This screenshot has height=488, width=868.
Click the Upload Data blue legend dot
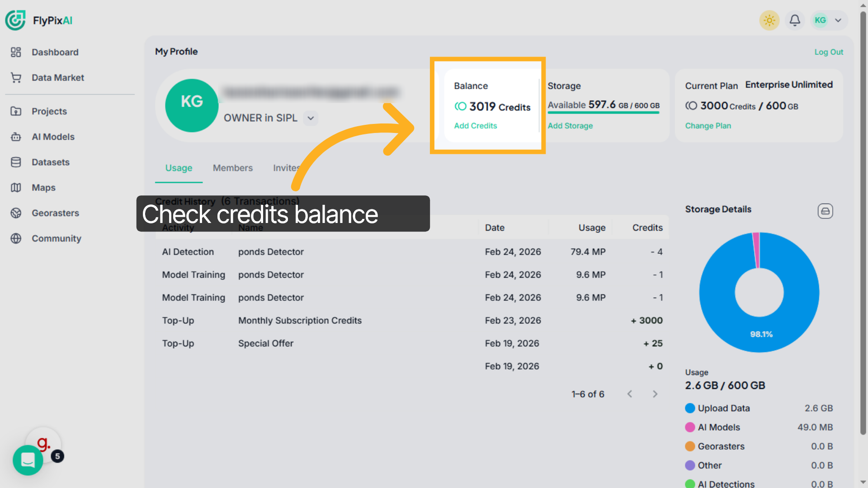[690, 408]
